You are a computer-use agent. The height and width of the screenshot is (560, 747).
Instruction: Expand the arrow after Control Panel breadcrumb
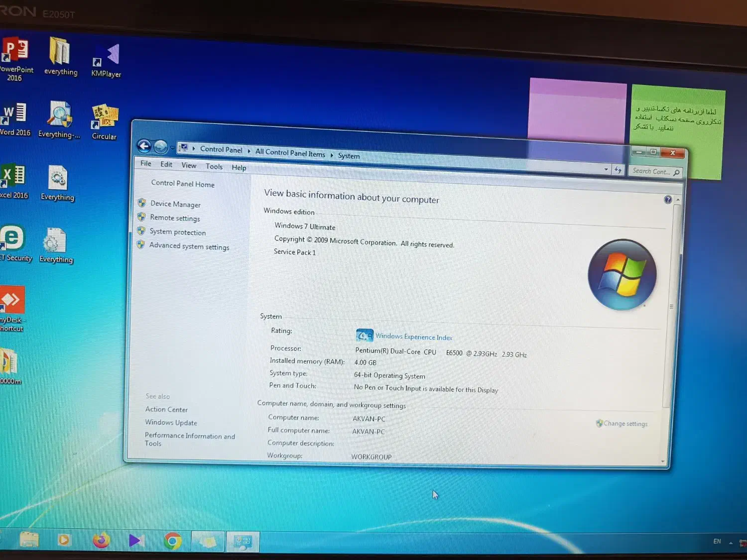[x=249, y=151]
